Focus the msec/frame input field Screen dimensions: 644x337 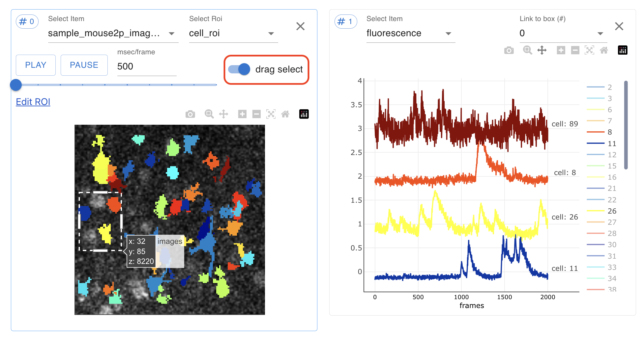click(147, 66)
